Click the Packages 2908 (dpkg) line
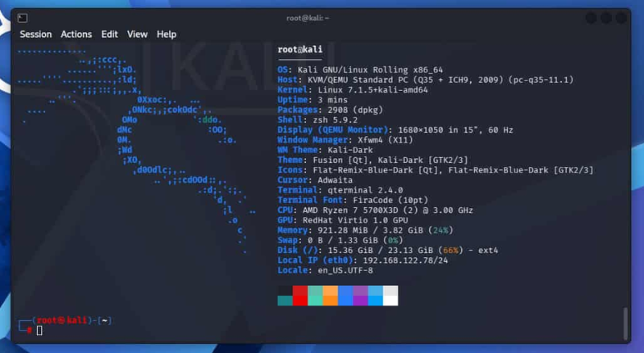The width and height of the screenshot is (644, 353). click(x=330, y=110)
